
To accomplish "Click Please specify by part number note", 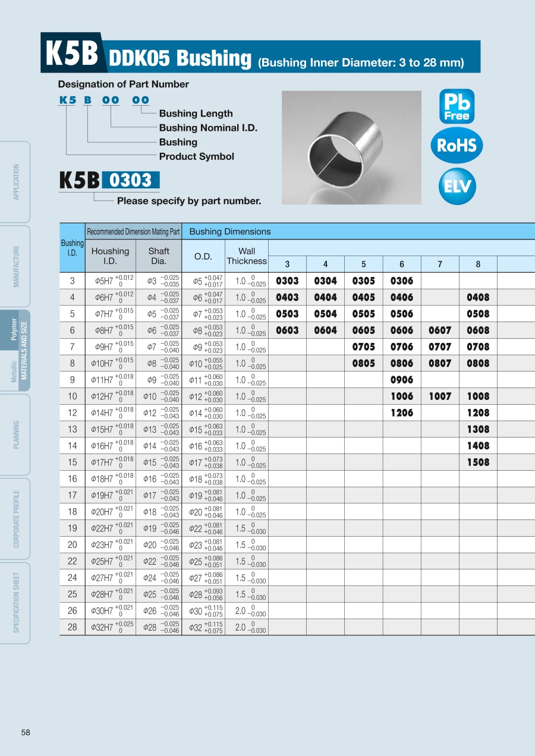I will pos(189,201).
